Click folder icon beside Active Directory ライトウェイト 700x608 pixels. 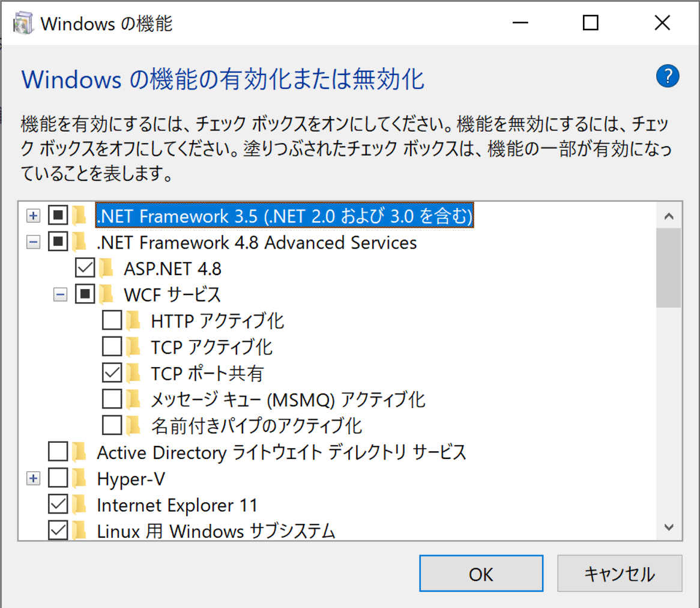[80, 452]
